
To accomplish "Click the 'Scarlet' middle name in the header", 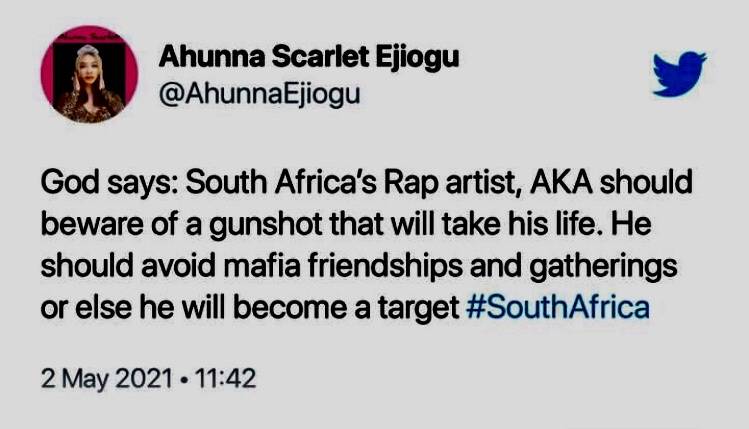I will point(320,57).
